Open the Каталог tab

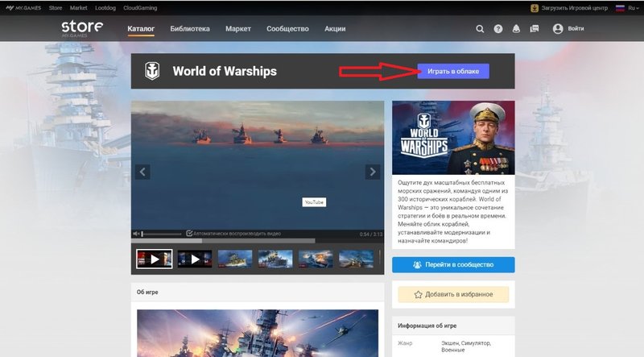[x=141, y=29]
